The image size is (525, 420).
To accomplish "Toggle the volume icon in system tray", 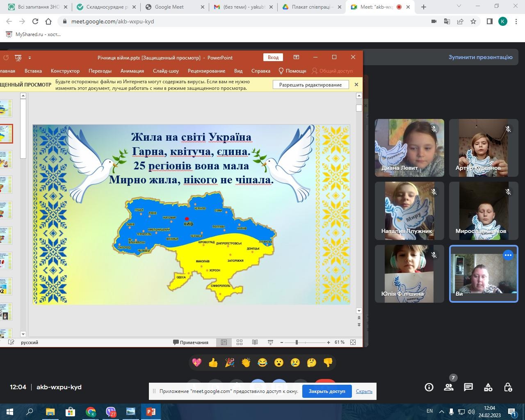I will (x=471, y=411).
